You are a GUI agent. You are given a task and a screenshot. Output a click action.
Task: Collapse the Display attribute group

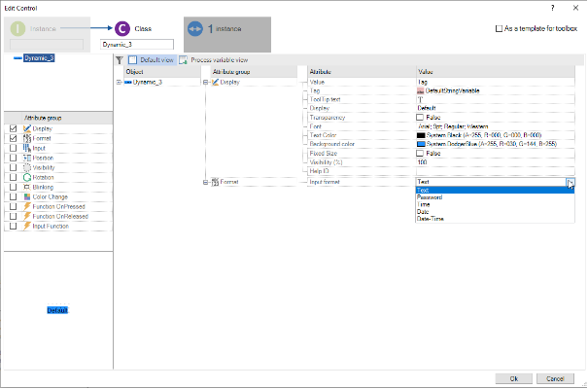[x=205, y=82]
